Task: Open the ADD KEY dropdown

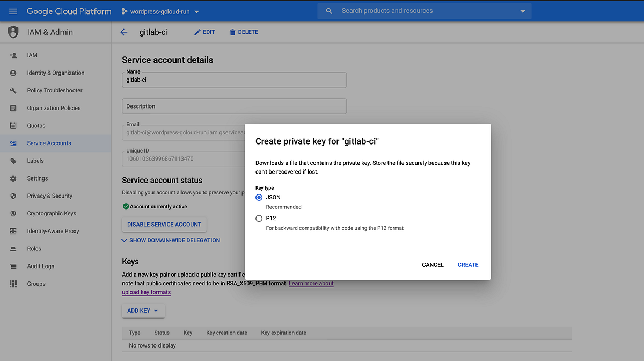Action: [143, 311]
